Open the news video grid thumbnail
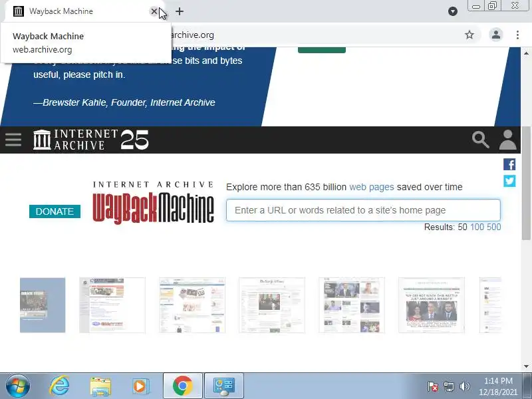The image size is (532, 399). pos(352,305)
